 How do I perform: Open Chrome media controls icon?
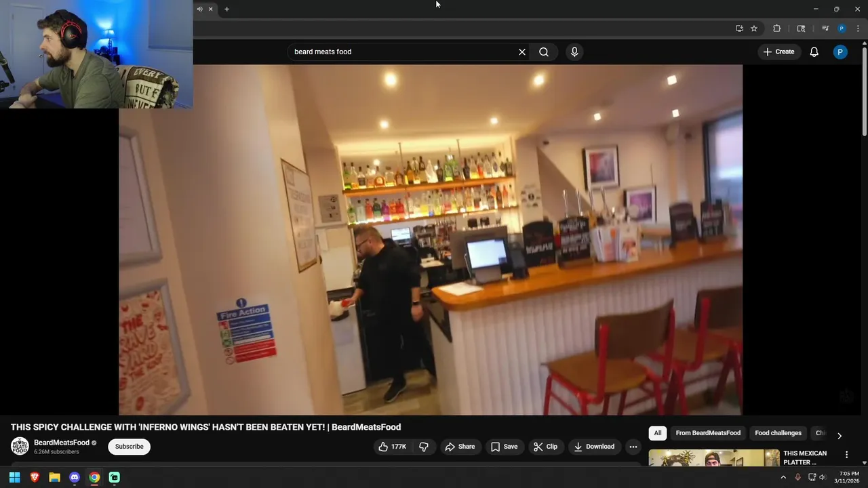[825, 28]
